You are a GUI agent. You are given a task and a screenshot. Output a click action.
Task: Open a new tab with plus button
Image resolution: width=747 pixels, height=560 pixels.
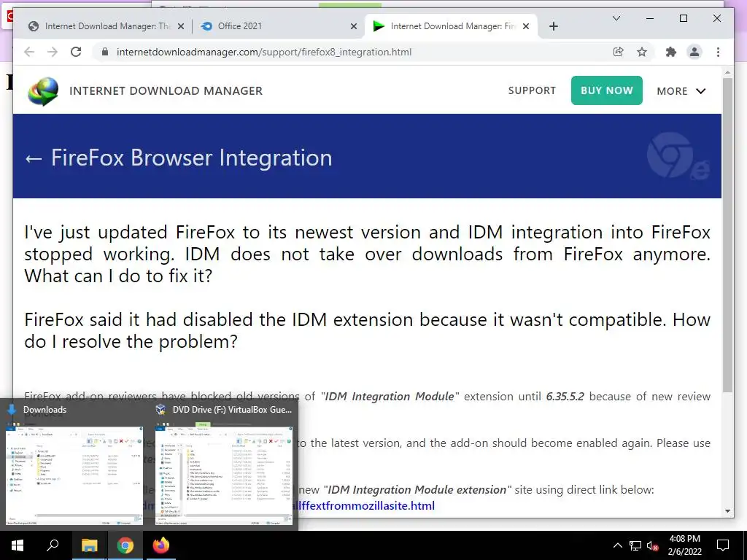click(x=553, y=26)
